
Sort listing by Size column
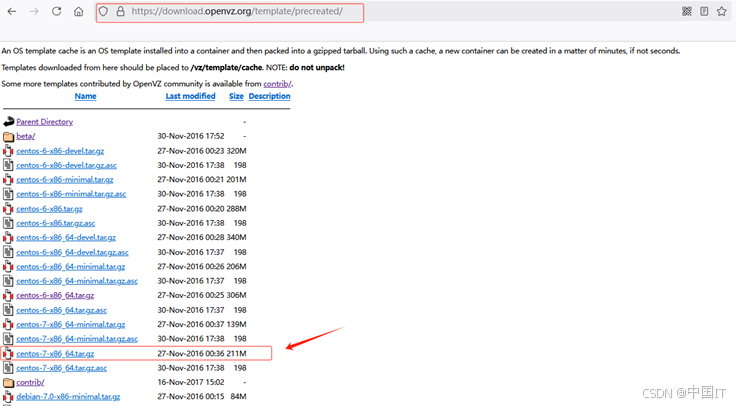pos(236,96)
